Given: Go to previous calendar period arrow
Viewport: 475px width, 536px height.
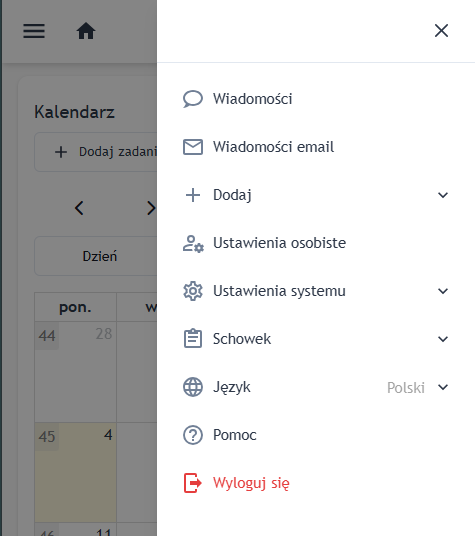Looking at the screenshot, I should click(79, 208).
